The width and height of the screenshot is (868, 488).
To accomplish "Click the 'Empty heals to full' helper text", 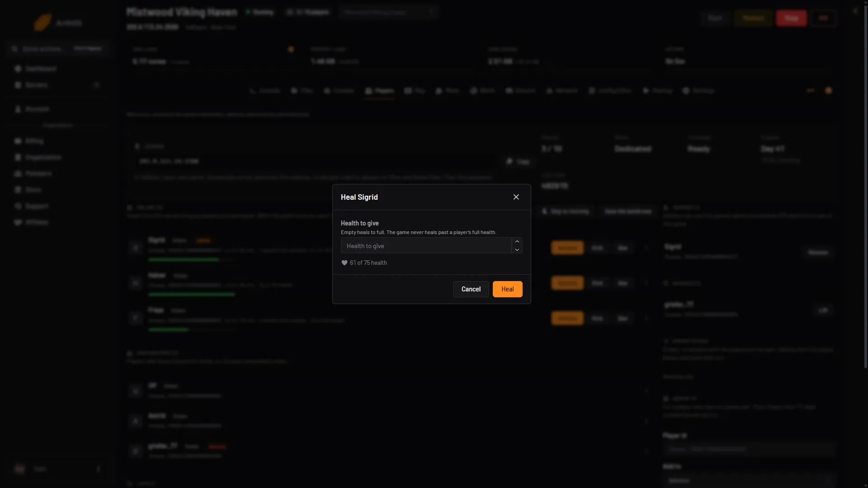I will [x=418, y=232].
